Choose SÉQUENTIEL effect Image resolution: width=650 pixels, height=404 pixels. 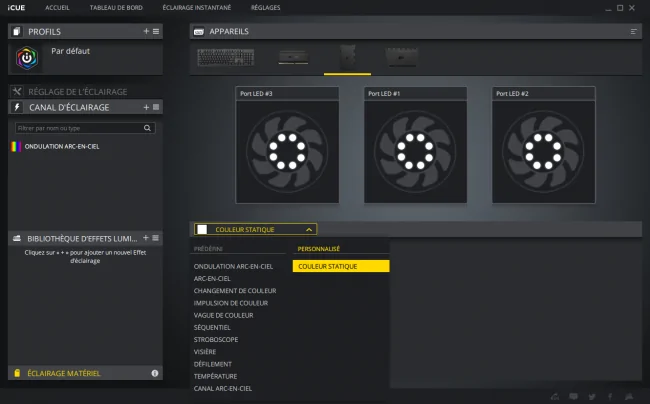click(x=212, y=327)
